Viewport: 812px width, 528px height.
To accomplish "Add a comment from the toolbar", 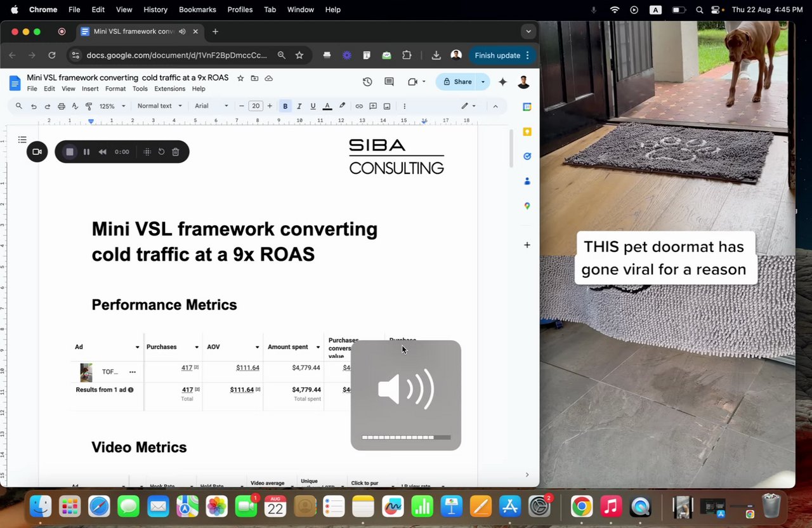I will (373, 106).
